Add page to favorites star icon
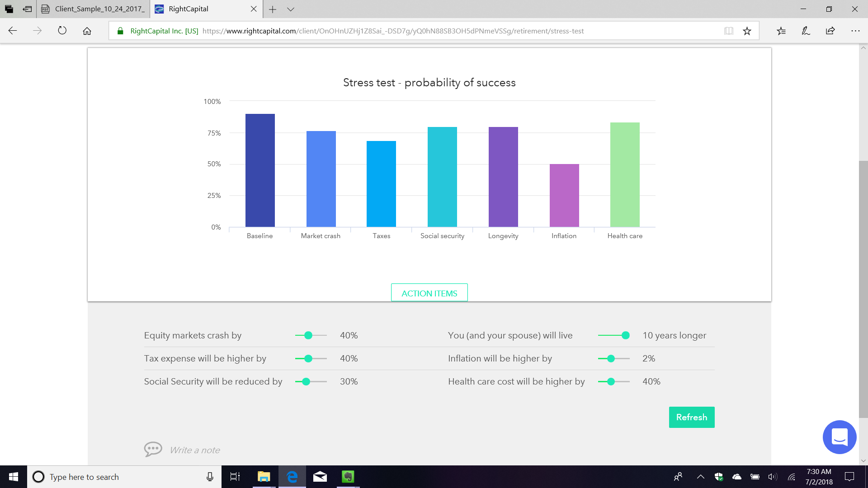The width and height of the screenshot is (868, 488). point(747,31)
